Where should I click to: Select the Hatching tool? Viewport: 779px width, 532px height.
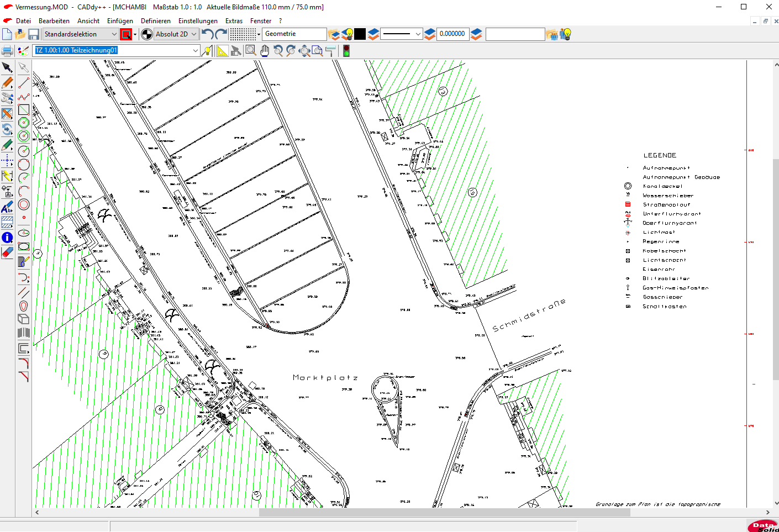tap(7, 222)
